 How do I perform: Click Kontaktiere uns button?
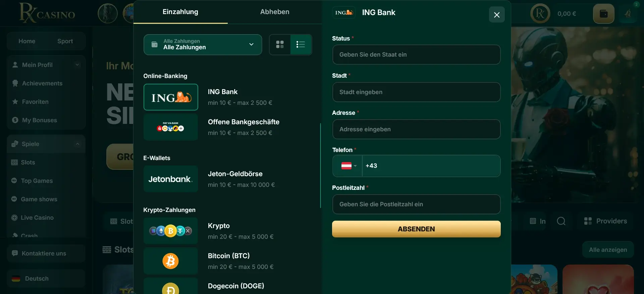[46, 253]
